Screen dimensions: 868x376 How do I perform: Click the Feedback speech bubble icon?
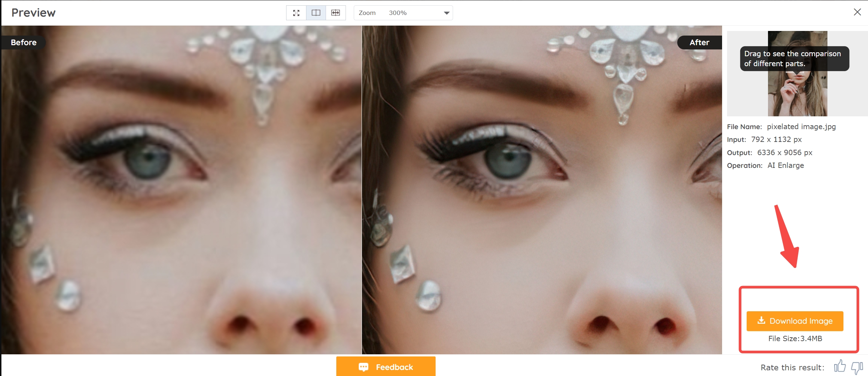[363, 367]
